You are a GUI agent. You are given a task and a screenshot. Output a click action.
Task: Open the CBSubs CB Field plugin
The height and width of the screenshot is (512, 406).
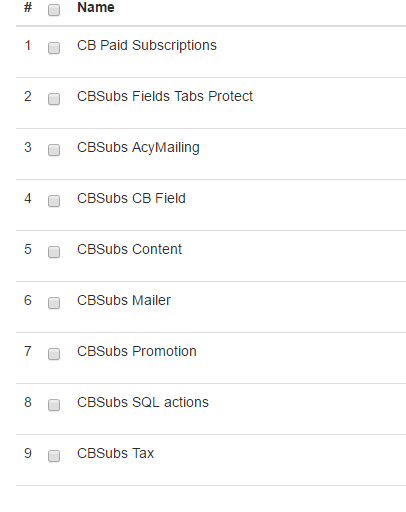(131, 198)
